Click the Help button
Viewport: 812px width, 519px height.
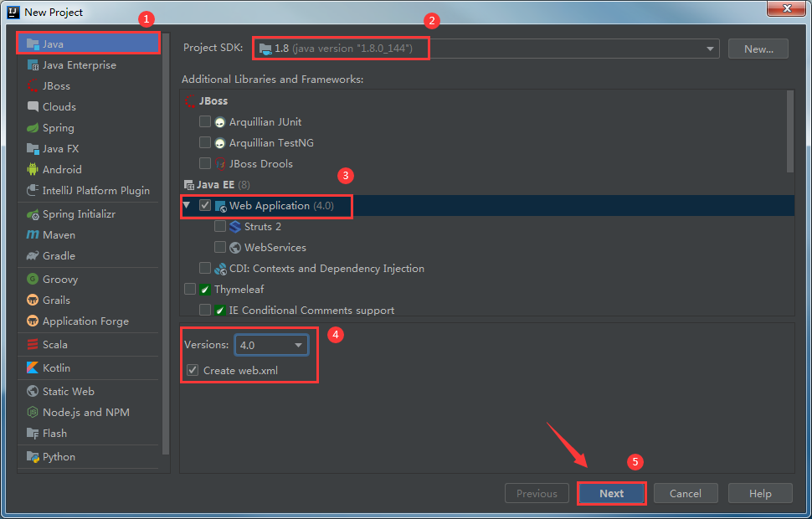tap(760, 494)
